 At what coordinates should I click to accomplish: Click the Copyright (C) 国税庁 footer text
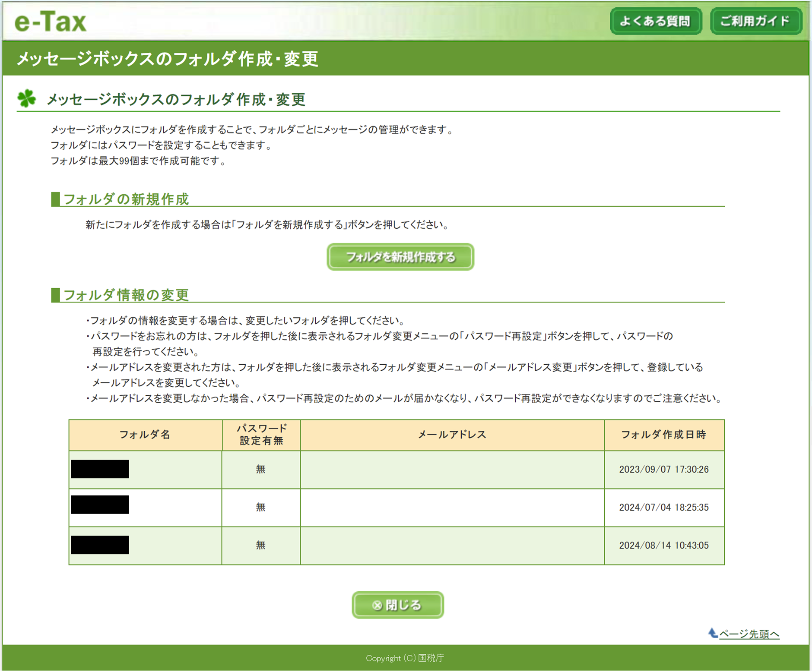pos(405,658)
